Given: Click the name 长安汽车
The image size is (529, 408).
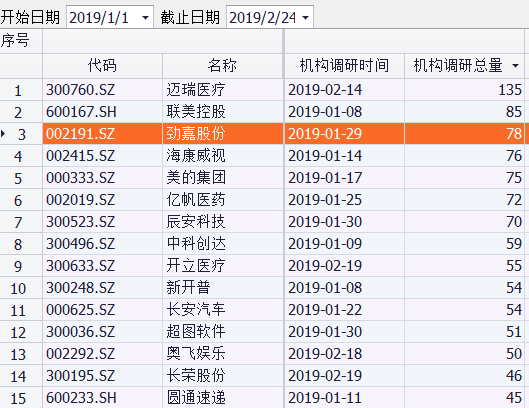Looking at the screenshot, I should click(196, 310).
